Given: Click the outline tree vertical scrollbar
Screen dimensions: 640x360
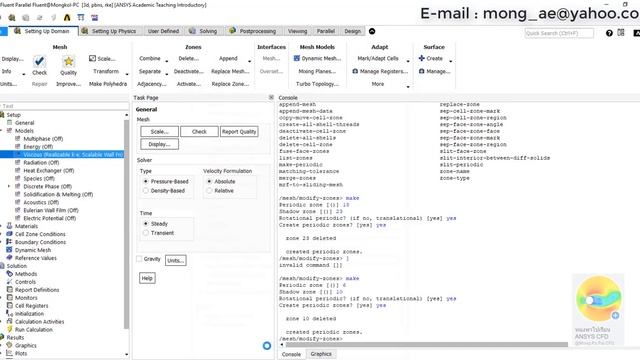Looking at the screenshot, I should 126,224.
